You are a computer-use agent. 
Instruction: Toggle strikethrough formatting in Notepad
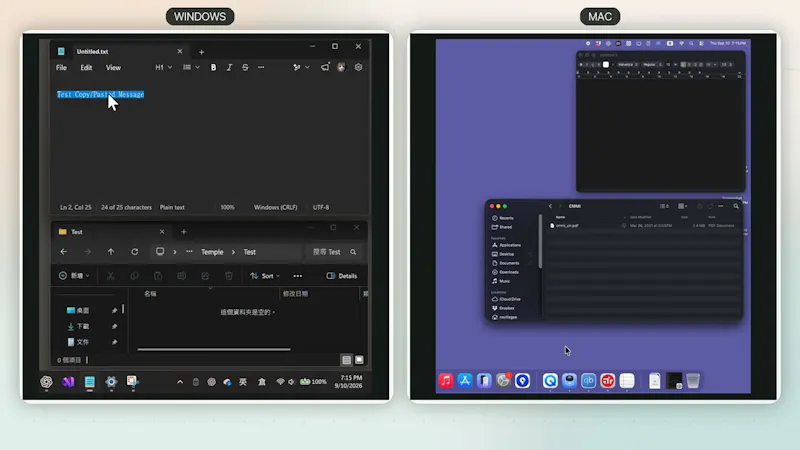click(x=245, y=67)
